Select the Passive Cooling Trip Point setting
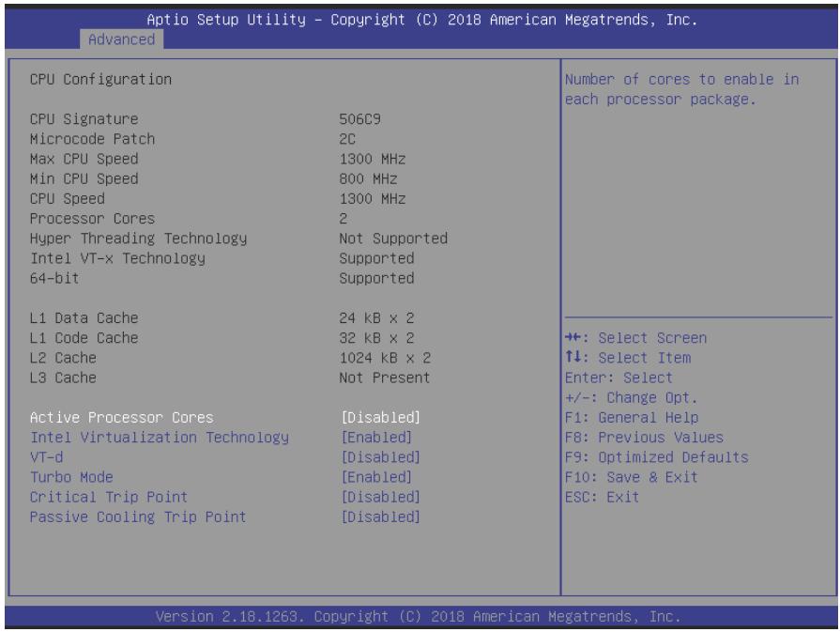This screenshot has width=840, height=632. (138, 516)
